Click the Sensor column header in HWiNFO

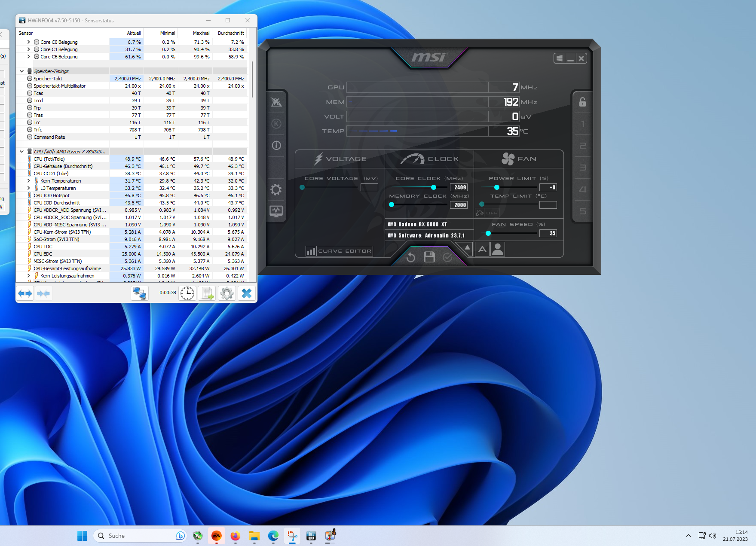click(x=63, y=33)
